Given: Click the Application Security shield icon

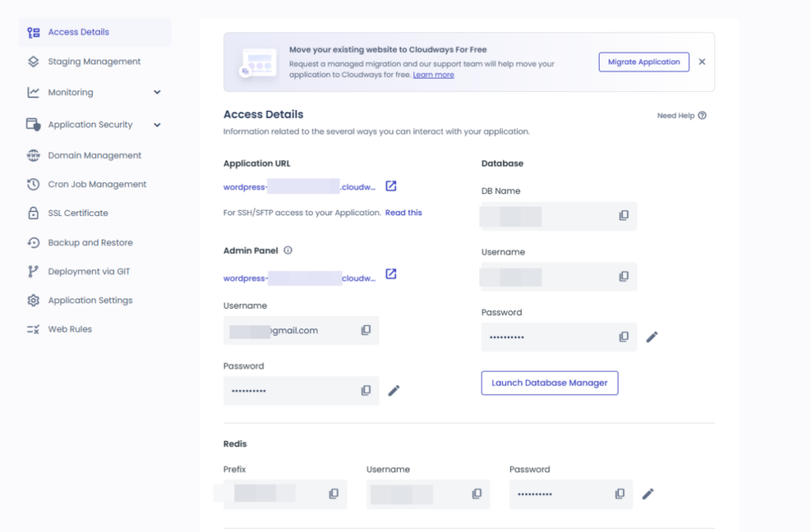Looking at the screenshot, I should pyautogui.click(x=33, y=124).
